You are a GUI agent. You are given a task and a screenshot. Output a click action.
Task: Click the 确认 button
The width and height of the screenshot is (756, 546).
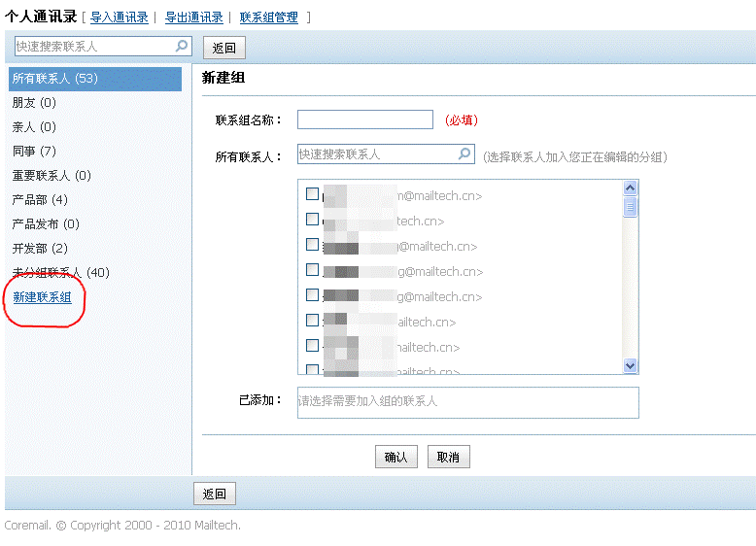click(x=395, y=458)
